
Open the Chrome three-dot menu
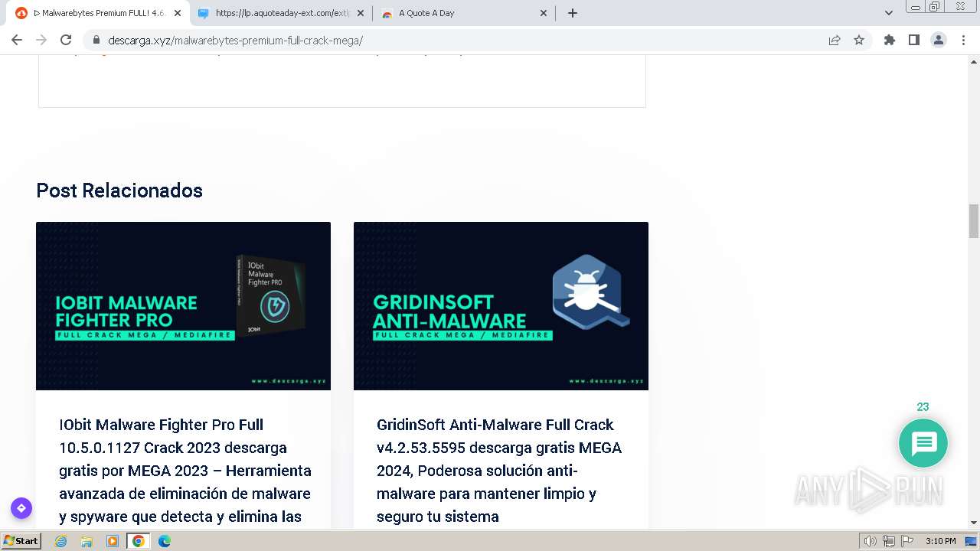(963, 40)
